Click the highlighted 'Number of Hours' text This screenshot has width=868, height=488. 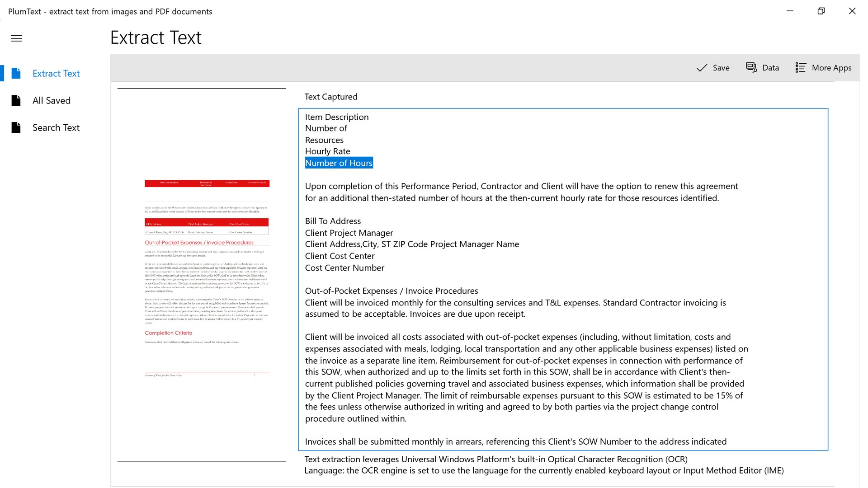(339, 163)
